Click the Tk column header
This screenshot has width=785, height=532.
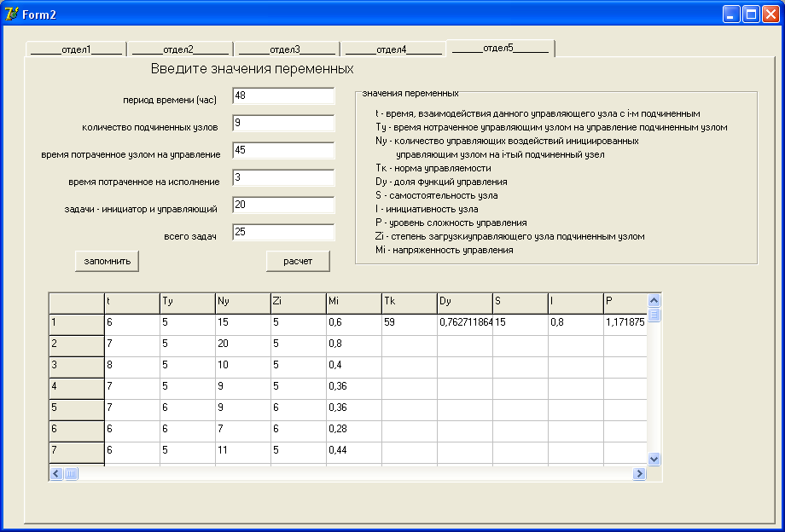pos(409,303)
